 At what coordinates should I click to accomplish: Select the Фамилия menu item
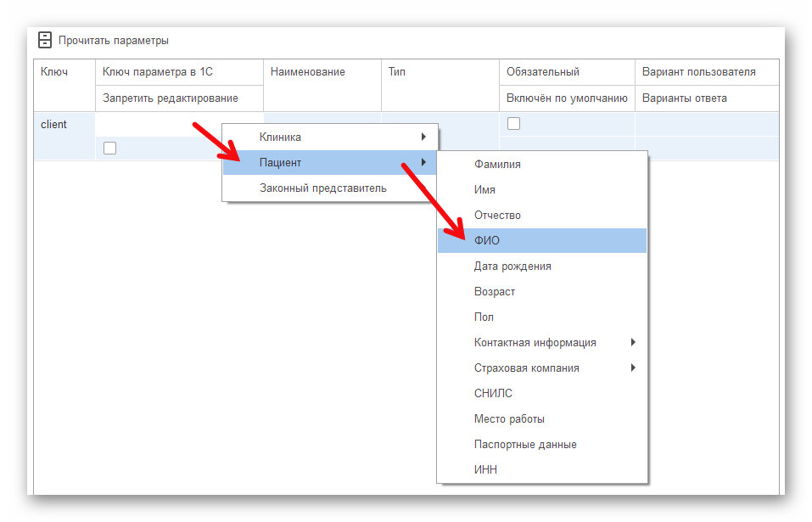[x=497, y=165]
